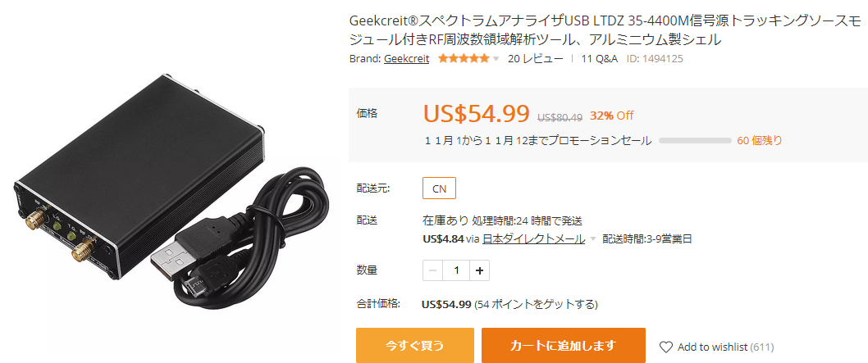This screenshot has width=868, height=363.
Task: Open the Geekcreit brand link
Action: click(x=406, y=58)
